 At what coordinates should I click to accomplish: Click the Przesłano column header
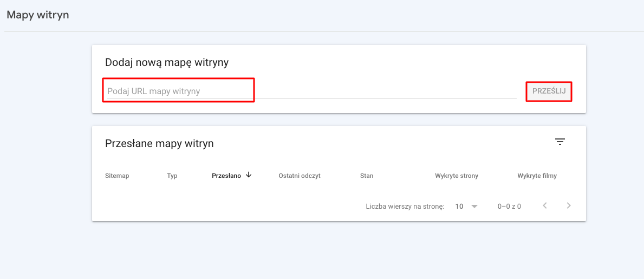point(226,176)
